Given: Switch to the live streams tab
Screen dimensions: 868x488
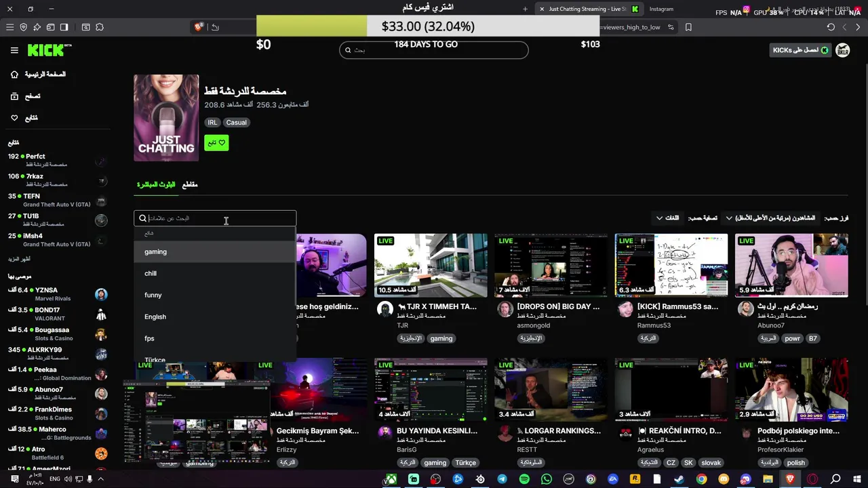Looking at the screenshot, I should tap(156, 185).
